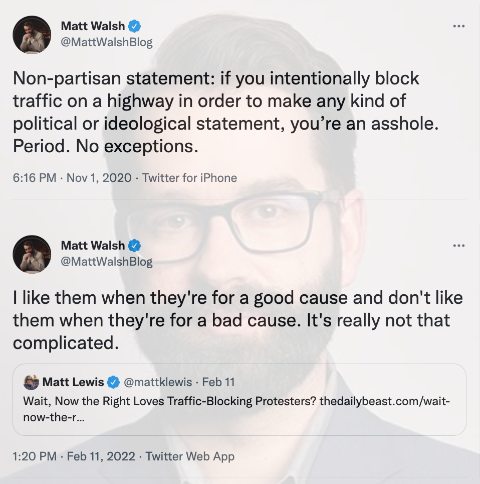Open the quoted tweet card about traffic-blocking protesters

pyautogui.click(x=239, y=399)
